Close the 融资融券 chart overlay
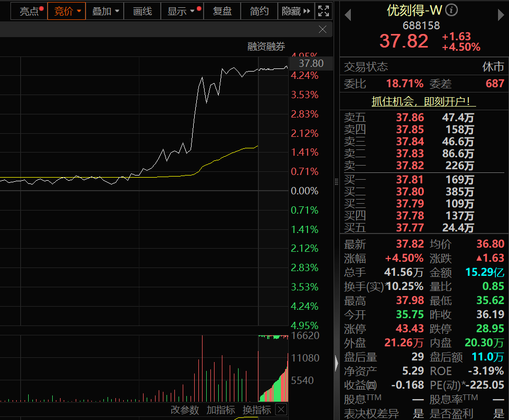509x420 pixels. pos(322,29)
